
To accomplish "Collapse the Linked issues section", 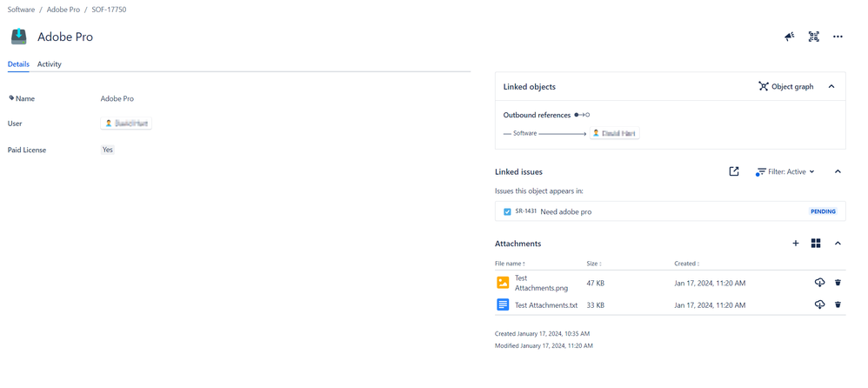I will point(838,171).
